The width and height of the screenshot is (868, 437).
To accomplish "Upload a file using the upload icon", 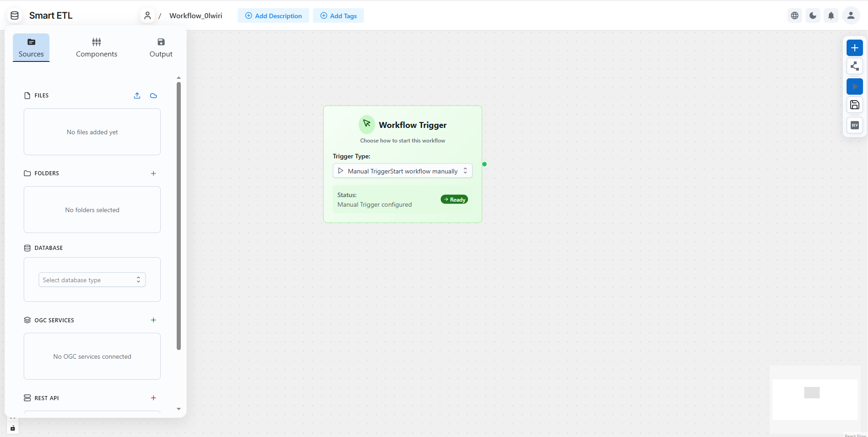I will click(137, 96).
